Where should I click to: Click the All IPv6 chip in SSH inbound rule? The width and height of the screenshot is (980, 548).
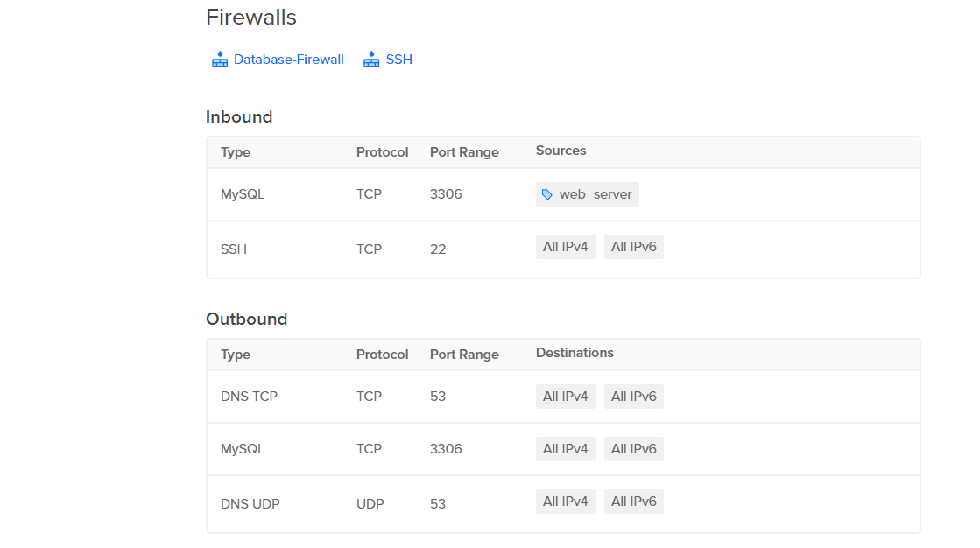click(633, 246)
